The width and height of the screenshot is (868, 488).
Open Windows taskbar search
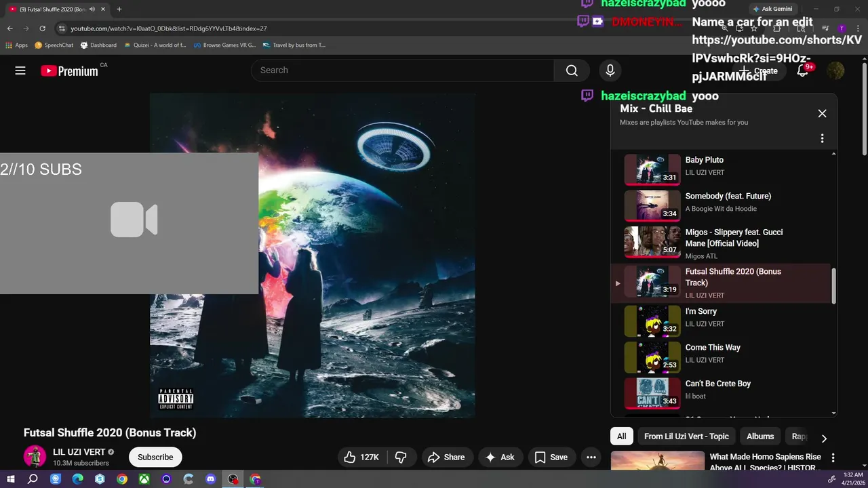(33, 479)
